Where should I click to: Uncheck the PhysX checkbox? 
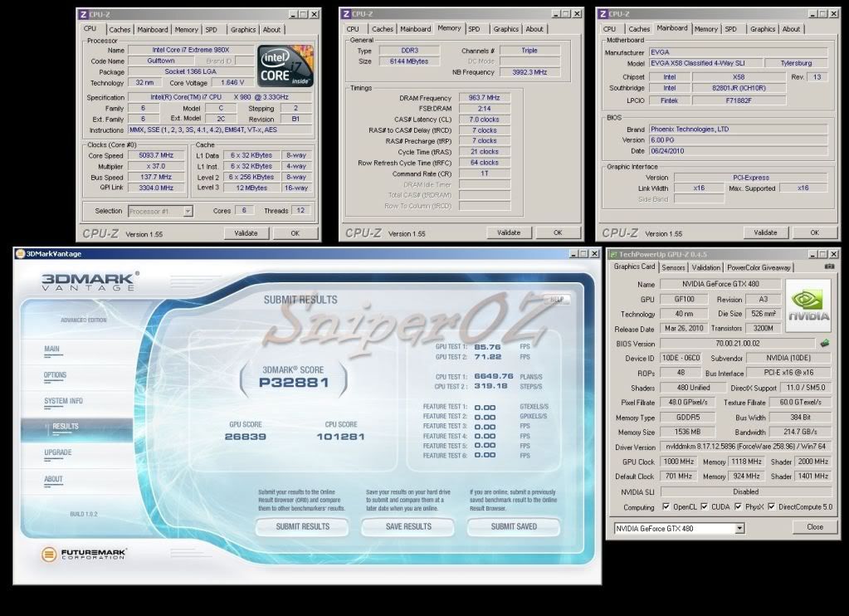(739, 506)
